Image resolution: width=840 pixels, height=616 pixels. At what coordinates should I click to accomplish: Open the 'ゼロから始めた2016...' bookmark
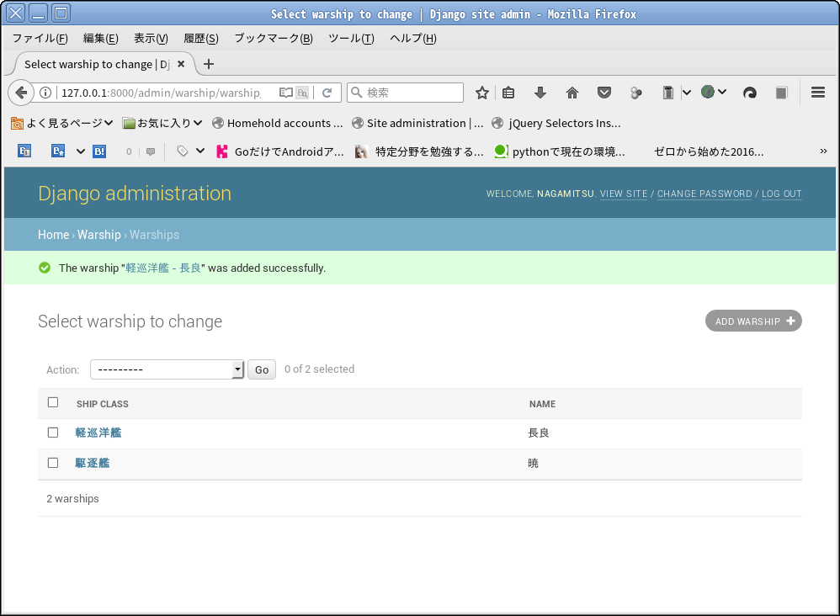[x=708, y=151]
